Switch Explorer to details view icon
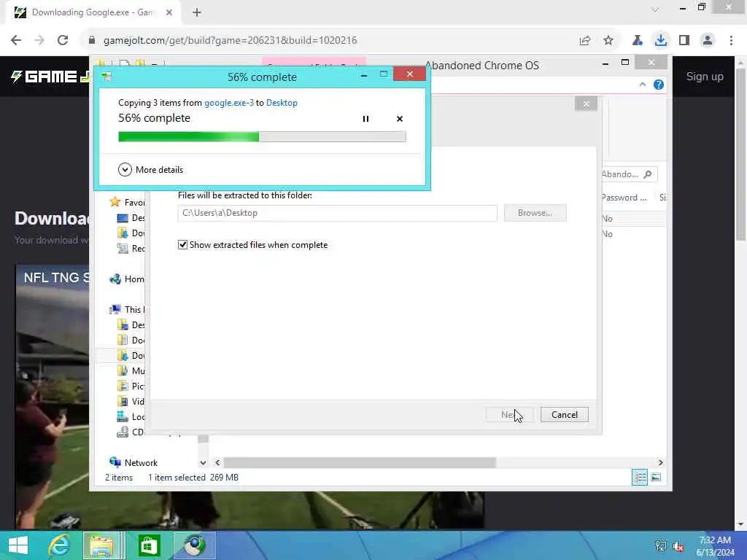Viewport: 747px width, 560px height. (640, 477)
